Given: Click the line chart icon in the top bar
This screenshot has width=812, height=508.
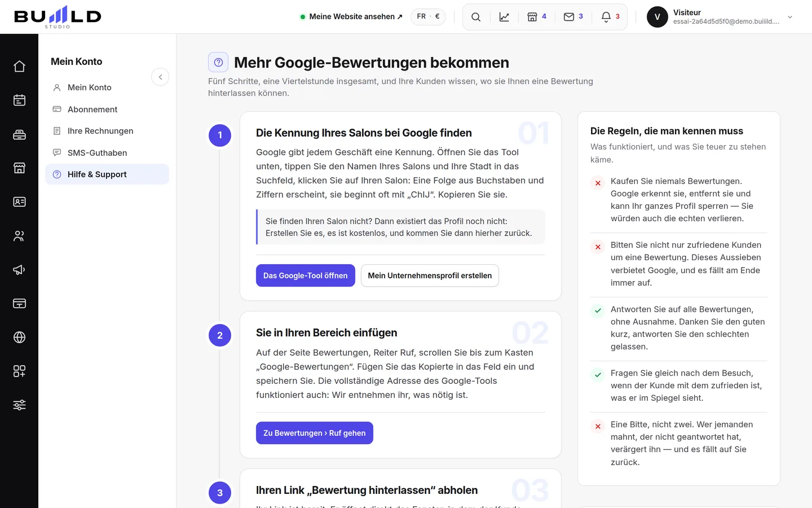Looking at the screenshot, I should (x=504, y=17).
